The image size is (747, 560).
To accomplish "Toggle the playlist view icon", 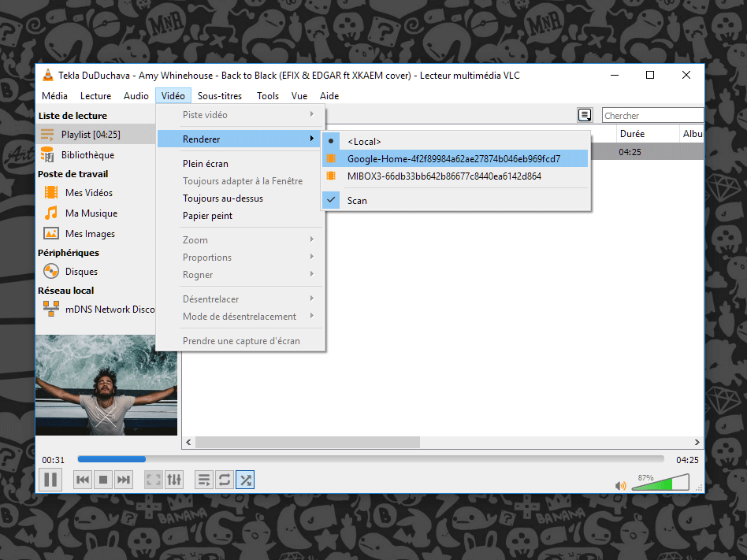I will 204,480.
